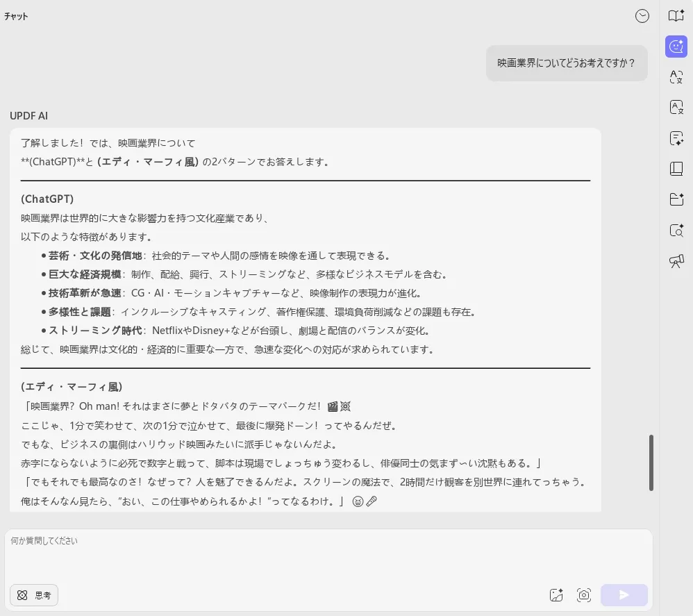Select the highlighted AI Chat icon in the sidebar
This screenshot has height=616, width=693.
coord(676,47)
